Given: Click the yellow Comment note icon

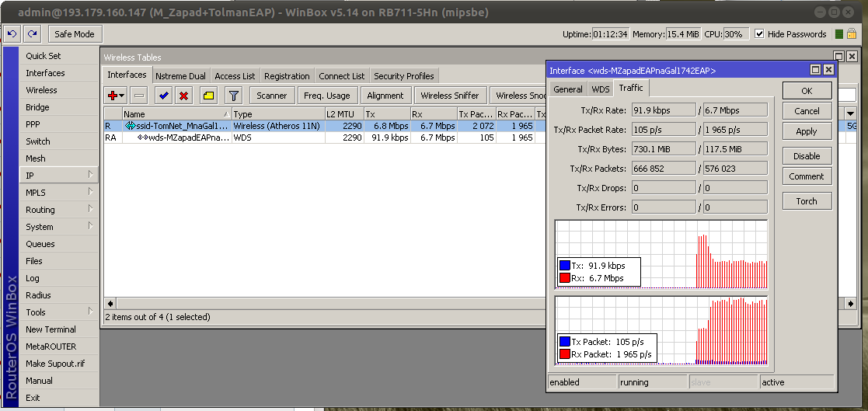Looking at the screenshot, I should coord(209,96).
